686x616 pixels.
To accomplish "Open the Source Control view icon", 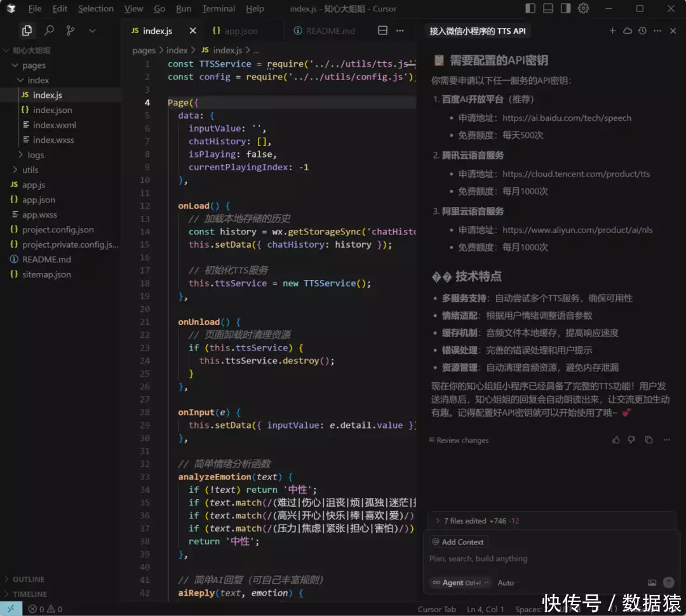I will click(x=70, y=30).
